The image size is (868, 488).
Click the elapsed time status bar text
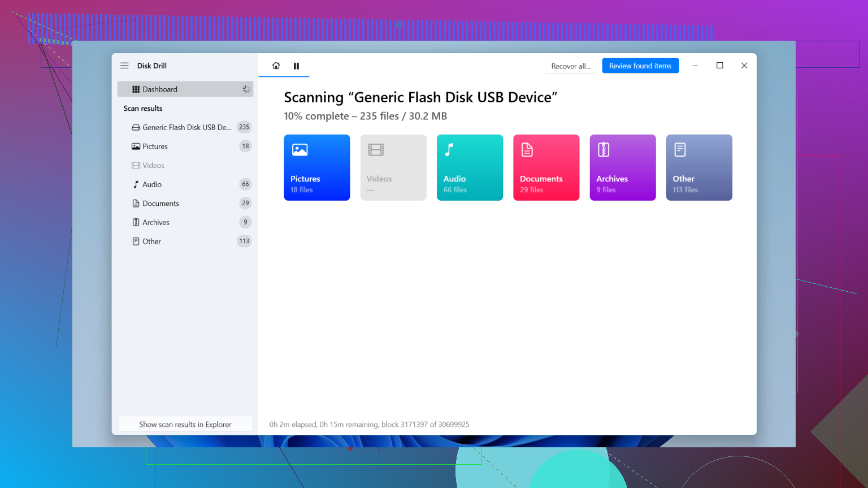[369, 424]
